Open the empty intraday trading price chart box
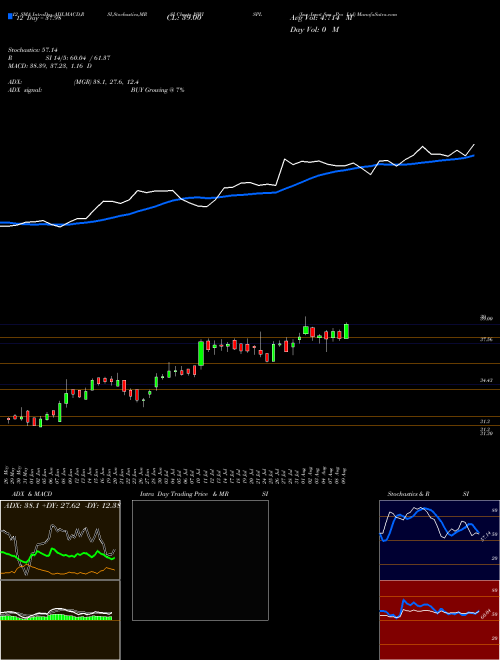 click(x=200, y=560)
